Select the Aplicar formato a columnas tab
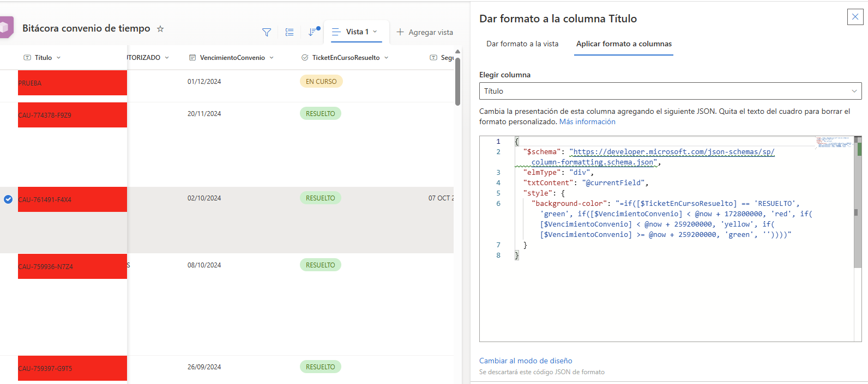Viewport: 868px width, 384px height. click(x=624, y=44)
